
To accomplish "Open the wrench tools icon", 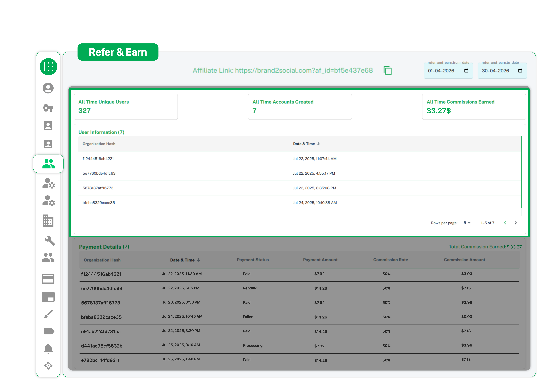I will pyautogui.click(x=50, y=240).
